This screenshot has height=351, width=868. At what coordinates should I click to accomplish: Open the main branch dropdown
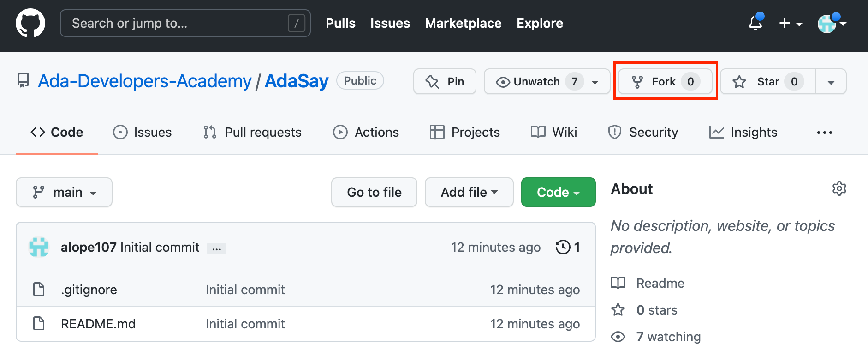click(64, 192)
